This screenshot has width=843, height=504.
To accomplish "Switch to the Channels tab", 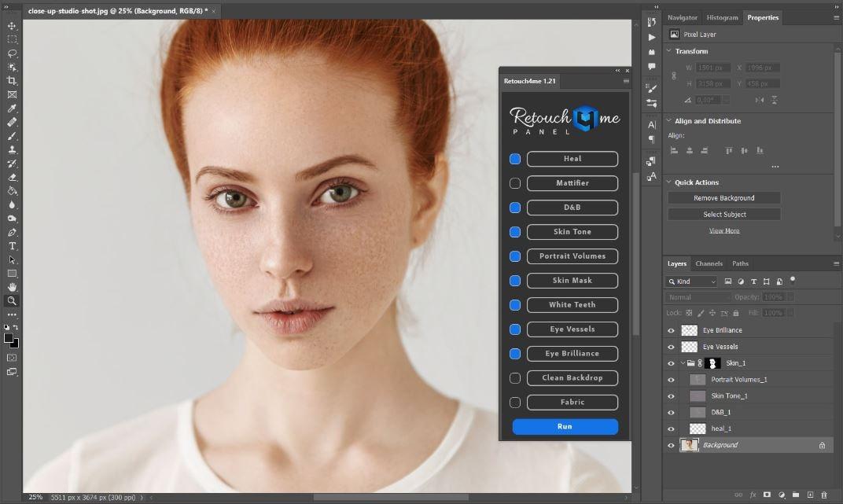I will pyautogui.click(x=709, y=263).
